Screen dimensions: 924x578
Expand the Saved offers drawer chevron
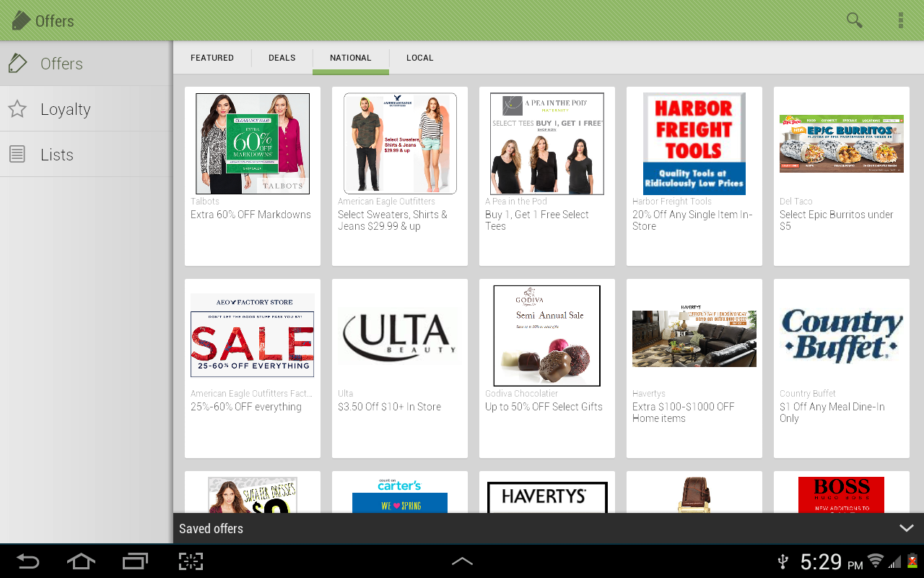coord(907,528)
